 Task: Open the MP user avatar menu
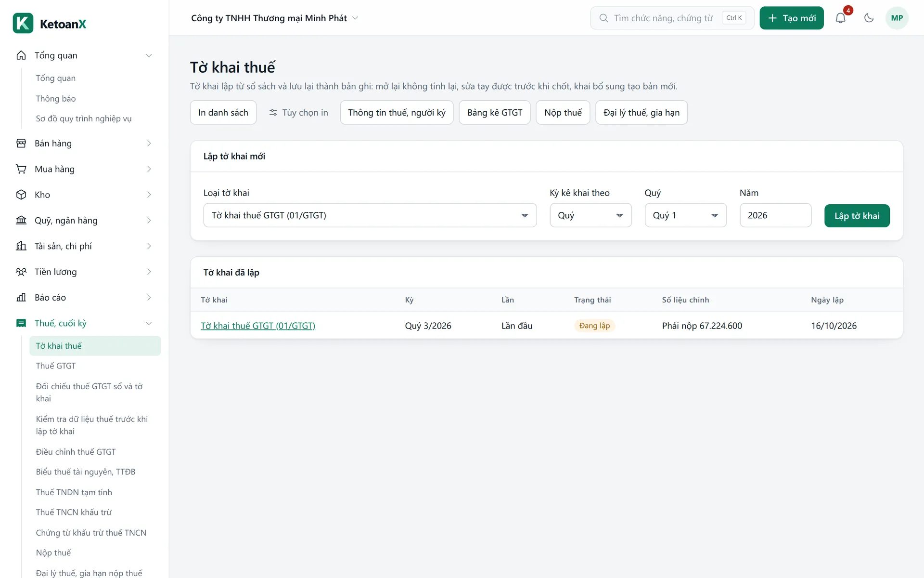pyautogui.click(x=897, y=18)
